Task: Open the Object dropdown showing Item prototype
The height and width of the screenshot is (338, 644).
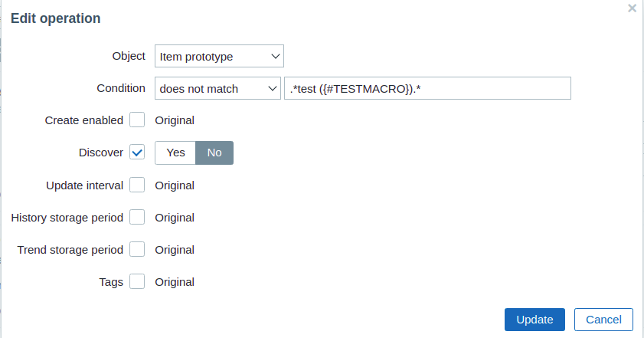Action: [x=219, y=56]
